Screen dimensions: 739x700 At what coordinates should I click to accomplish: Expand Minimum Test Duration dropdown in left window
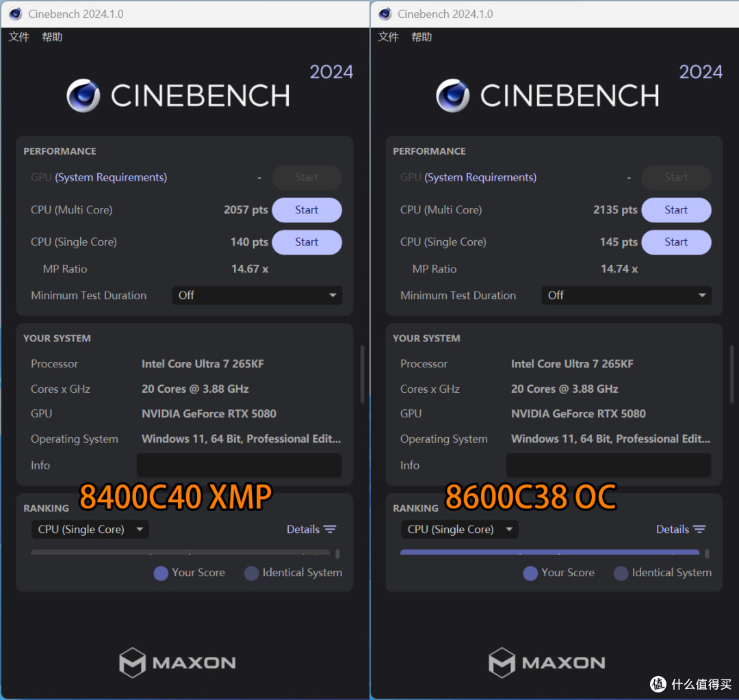point(257,295)
